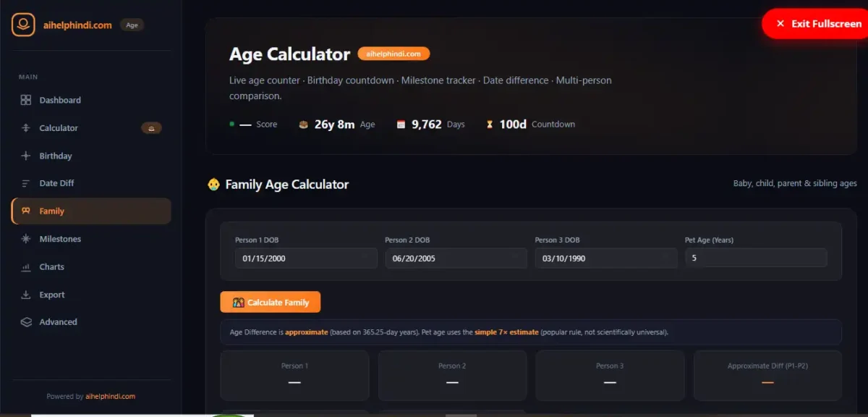
Task: Click the baby emoji in Family Age Calculator heading
Action: pyautogui.click(x=213, y=185)
